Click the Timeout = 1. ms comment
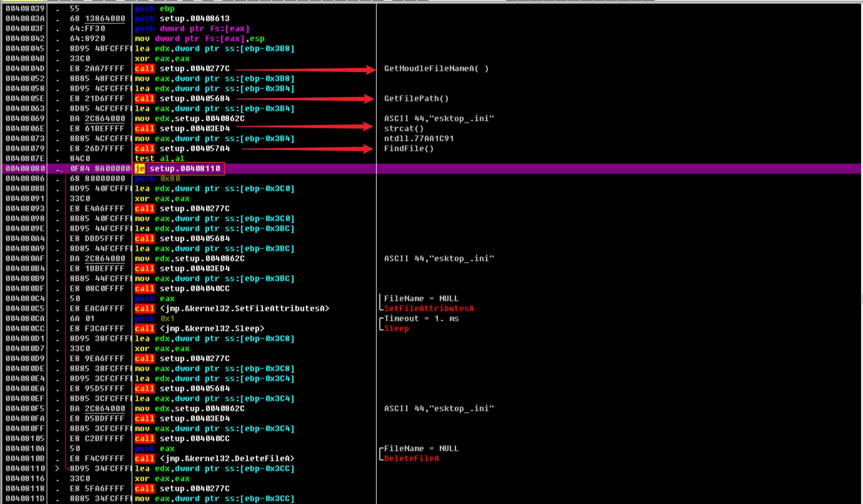The height and width of the screenshot is (504, 863). (421, 318)
